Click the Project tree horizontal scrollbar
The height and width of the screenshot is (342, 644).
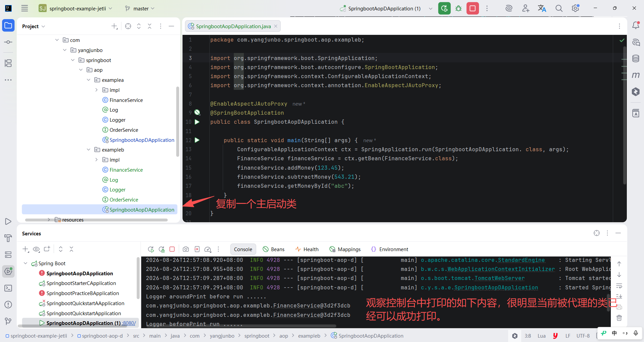coord(96,220)
